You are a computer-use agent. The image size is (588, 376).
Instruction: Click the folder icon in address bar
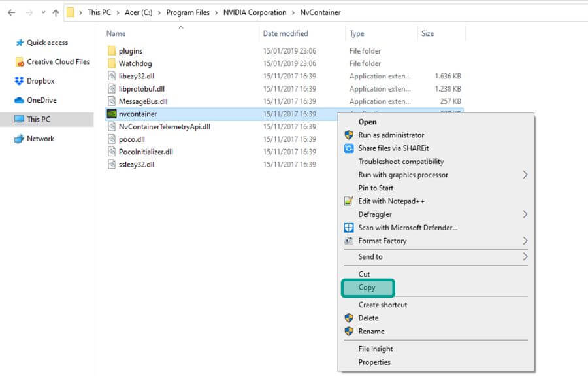(71, 12)
